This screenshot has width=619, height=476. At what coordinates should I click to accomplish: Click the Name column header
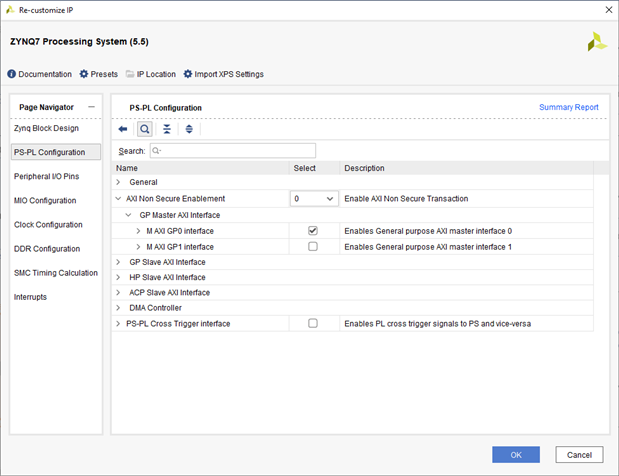[201, 168]
